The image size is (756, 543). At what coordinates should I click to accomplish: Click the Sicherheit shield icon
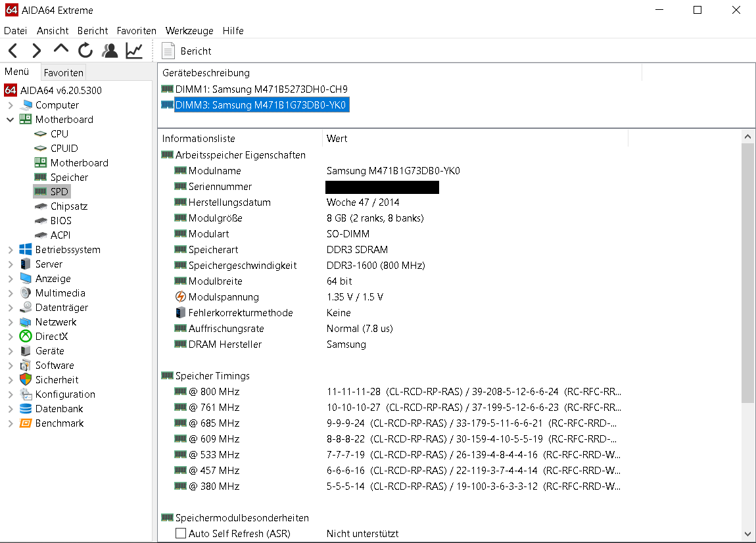coord(26,379)
